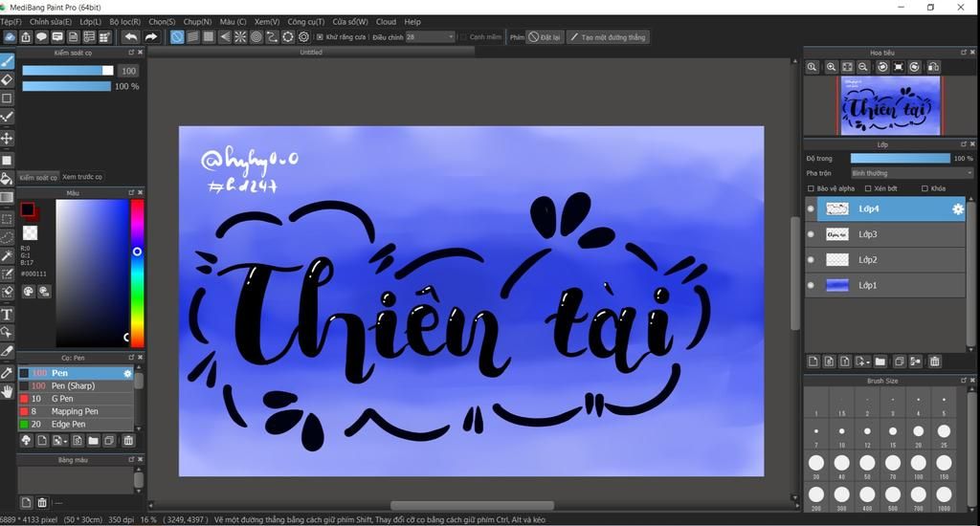Open snap settings gear in toolbar
Image resolution: width=980 pixels, height=526 pixels.
pos(303,37)
